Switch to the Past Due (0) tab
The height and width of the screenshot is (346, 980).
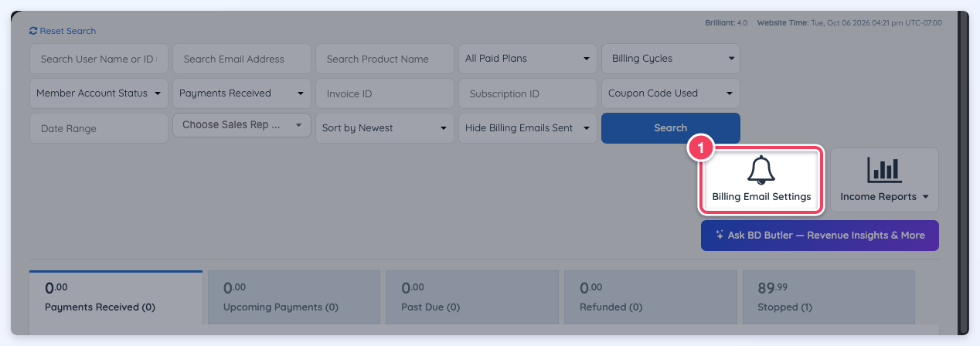(x=472, y=298)
